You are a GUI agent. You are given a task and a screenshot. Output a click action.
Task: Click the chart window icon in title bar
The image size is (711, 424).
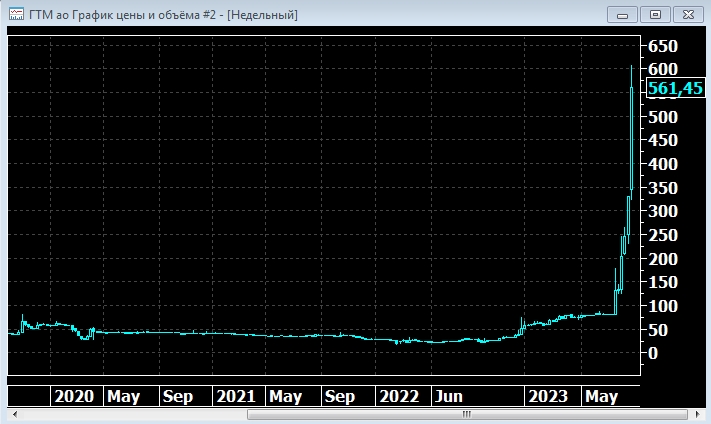coord(16,15)
